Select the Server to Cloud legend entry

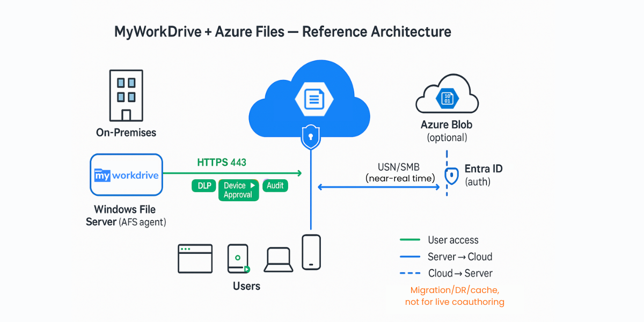pos(460,257)
